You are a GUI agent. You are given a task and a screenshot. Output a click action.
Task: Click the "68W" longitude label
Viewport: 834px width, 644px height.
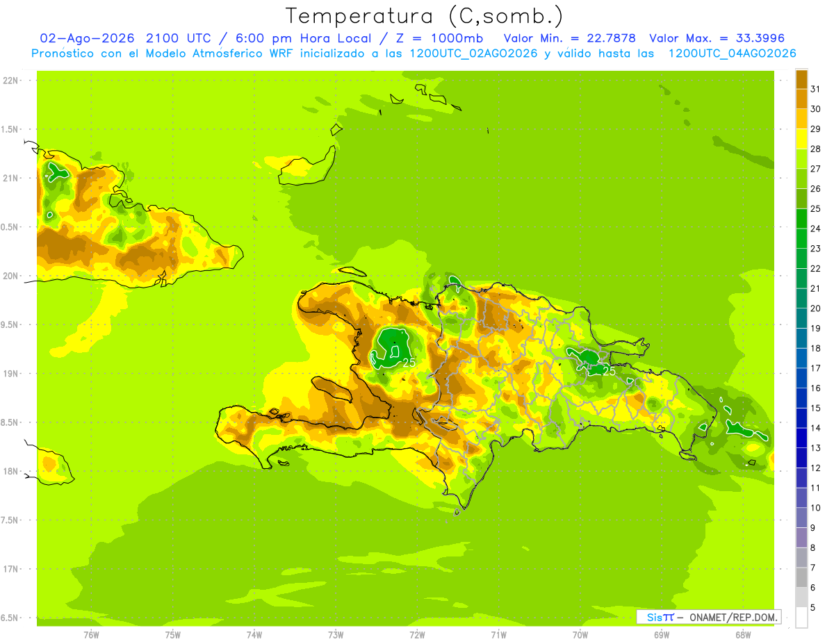(742, 635)
